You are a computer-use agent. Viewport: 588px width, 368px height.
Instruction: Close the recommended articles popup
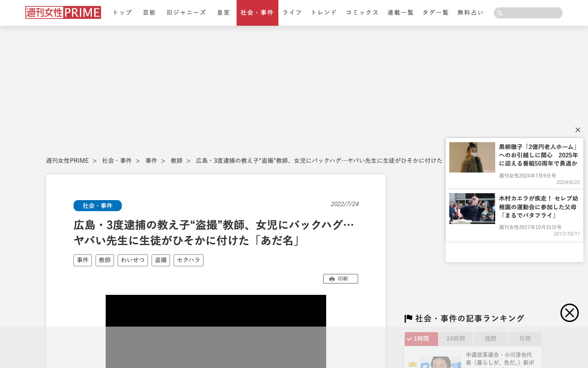(x=578, y=130)
